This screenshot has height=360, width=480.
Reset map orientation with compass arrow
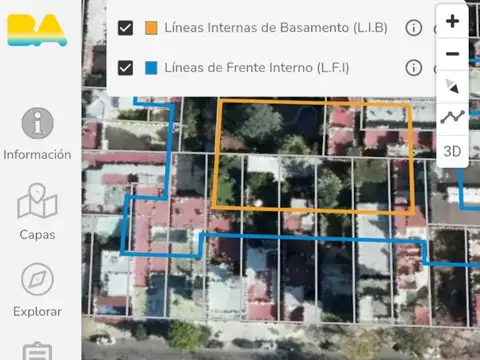click(452, 86)
